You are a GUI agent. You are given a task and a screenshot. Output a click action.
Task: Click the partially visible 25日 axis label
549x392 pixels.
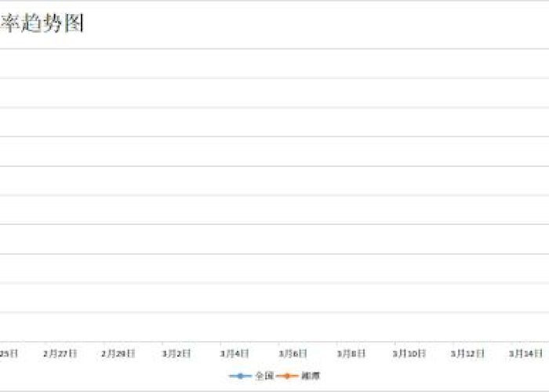9,354
